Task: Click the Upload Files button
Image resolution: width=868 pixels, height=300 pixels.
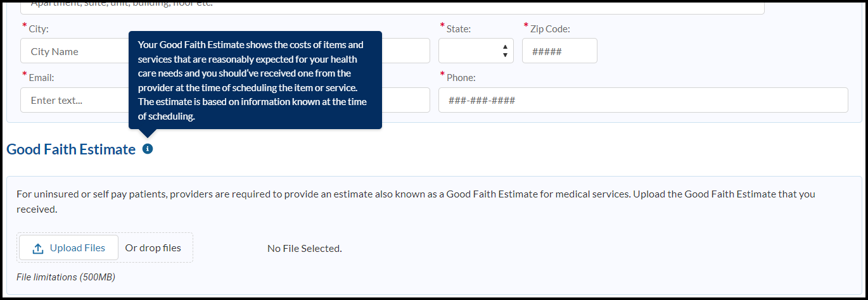Action: (68, 248)
